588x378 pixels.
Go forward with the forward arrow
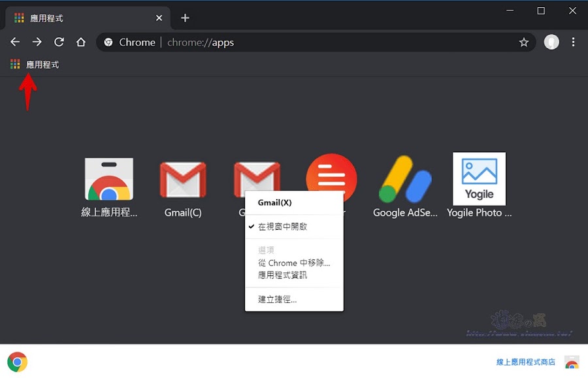37,42
